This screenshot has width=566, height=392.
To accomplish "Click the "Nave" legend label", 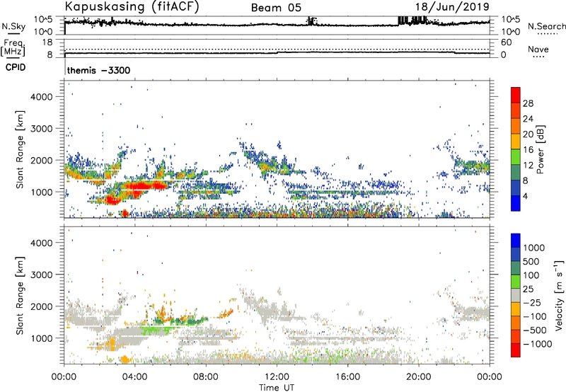I will click(x=538, y=49).
